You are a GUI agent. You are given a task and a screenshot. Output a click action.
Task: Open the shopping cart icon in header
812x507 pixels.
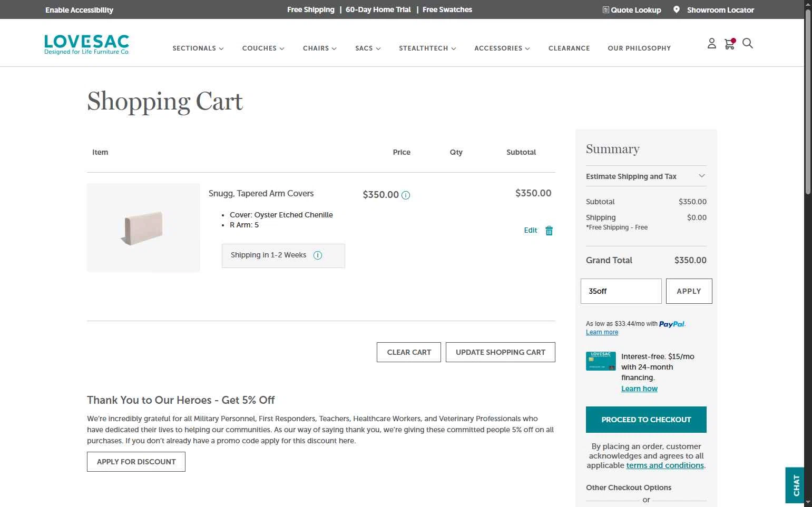click(729, 44)
